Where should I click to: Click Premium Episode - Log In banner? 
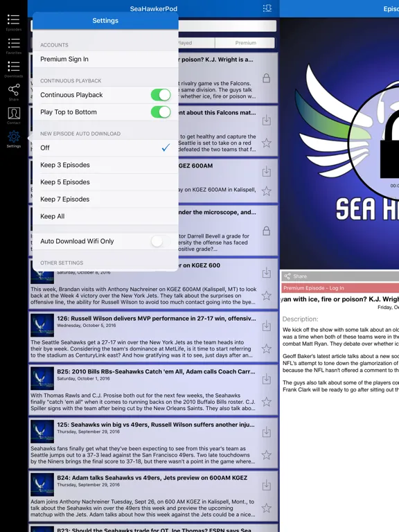coord(340,288)
